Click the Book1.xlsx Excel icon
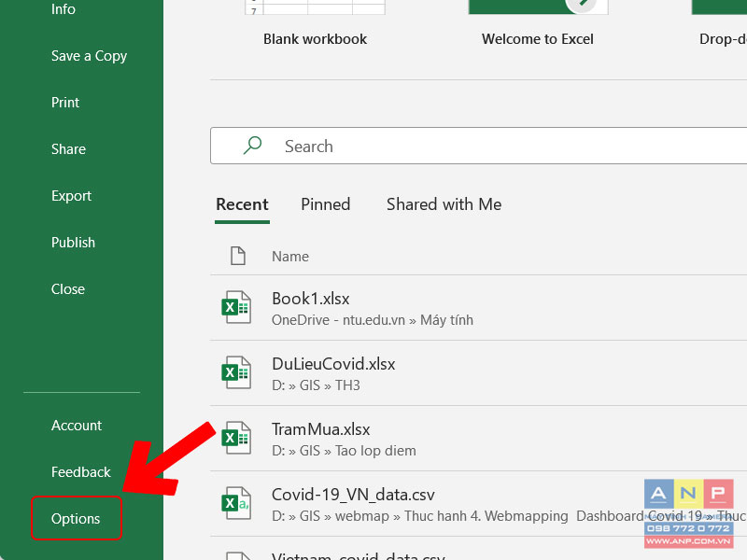Screen dimensions: 747x560 [236, 307]
